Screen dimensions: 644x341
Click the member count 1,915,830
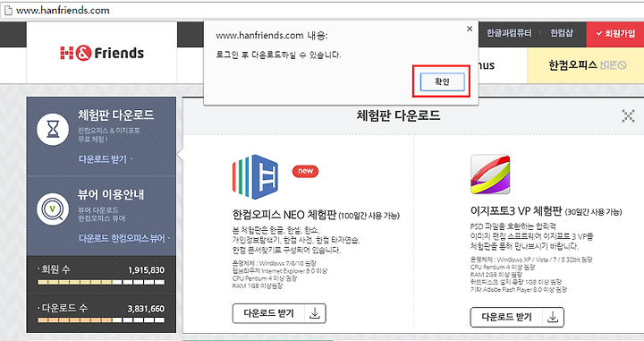pos(146,270)
